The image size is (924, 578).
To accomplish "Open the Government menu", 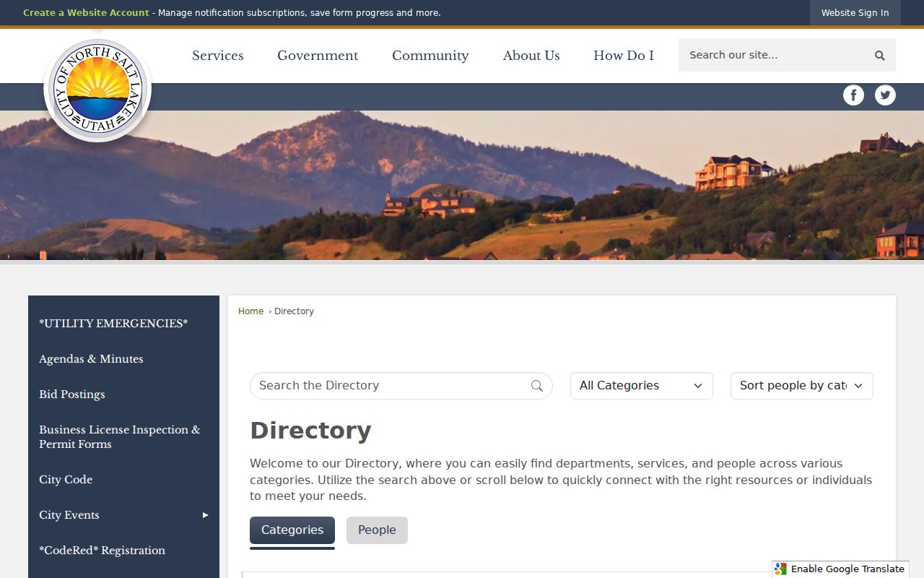I will (318, 56).
